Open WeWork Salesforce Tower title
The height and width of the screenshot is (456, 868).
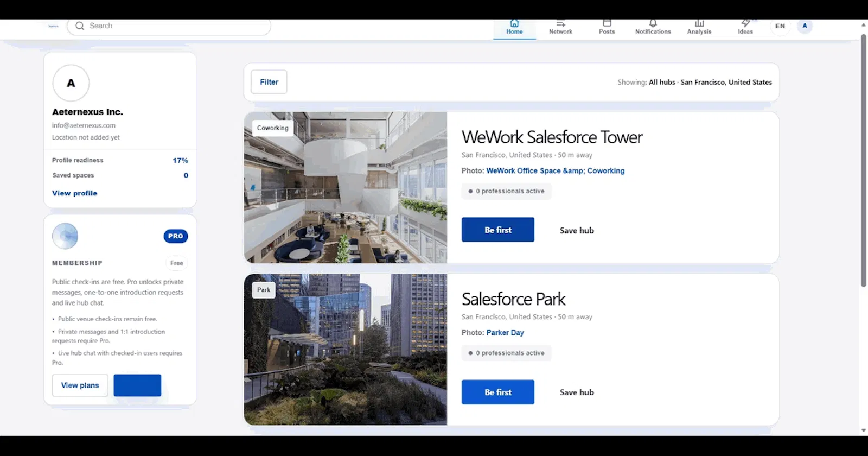(552, 137)
